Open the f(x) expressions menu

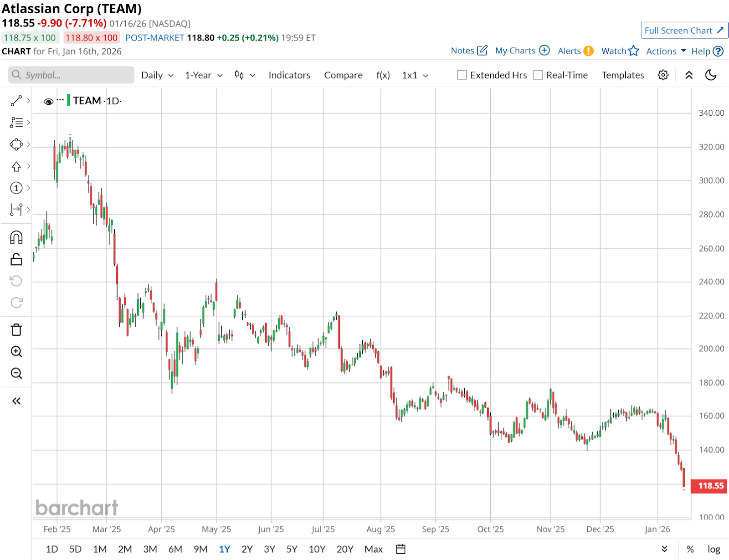(383, 75)
